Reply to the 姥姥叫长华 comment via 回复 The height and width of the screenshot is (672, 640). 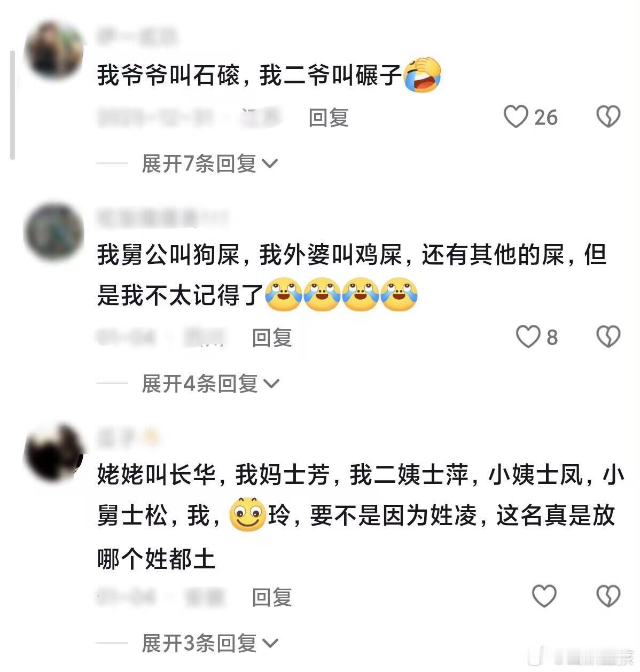tap(272, 597)
